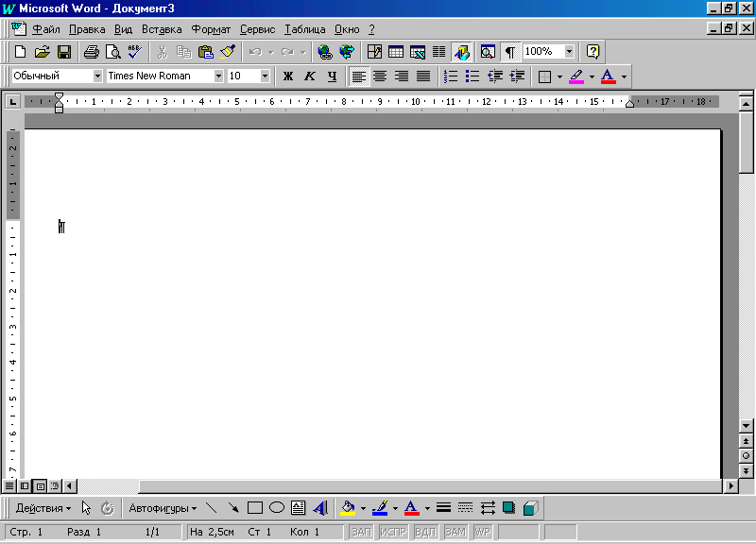Open Tables and Borders pencil icon
The width and height of the screenshot is (756, 544).
374,52
